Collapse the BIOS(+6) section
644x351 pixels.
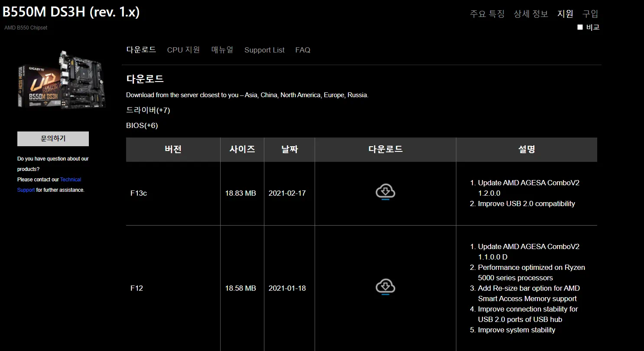point(142,126)
